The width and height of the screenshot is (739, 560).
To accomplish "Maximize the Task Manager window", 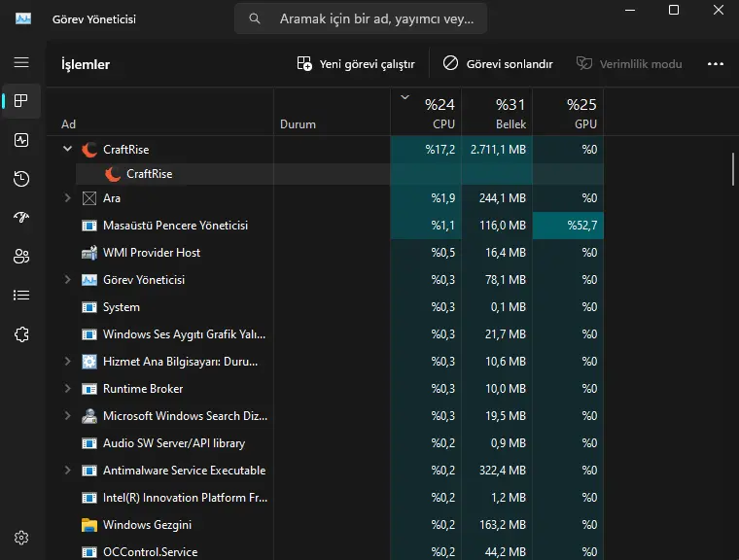I will 674,10.
